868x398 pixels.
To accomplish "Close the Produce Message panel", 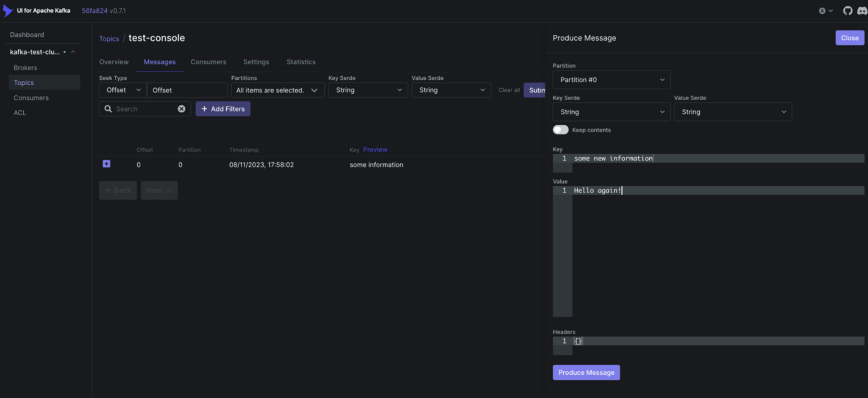I will pos(849,38).
